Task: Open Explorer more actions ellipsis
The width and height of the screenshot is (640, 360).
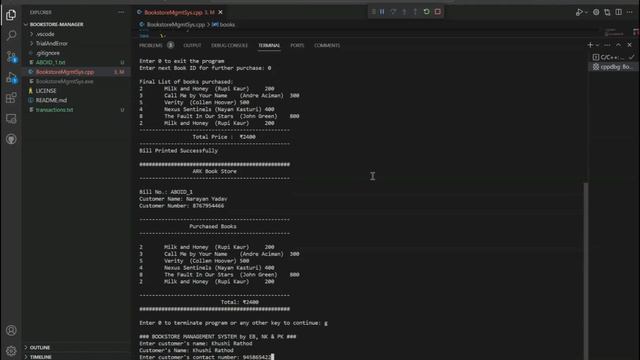Action: coord(121,12)
